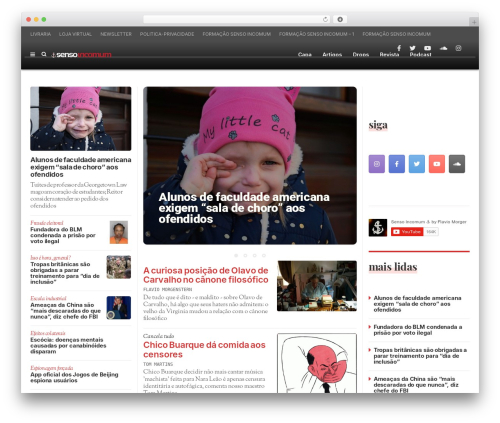This screenshot has height=423, width=500.
Task: Click 'Escala industrial' category tag
Action: pos(48,298)
